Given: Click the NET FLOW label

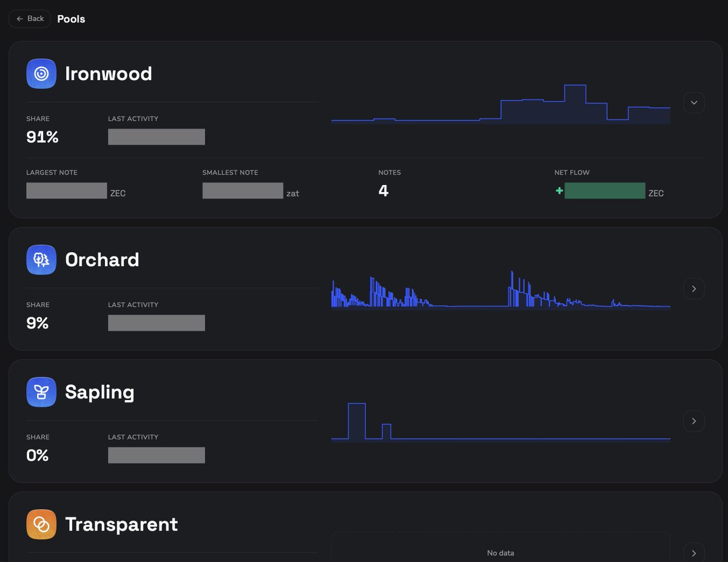Looking at the screenshot, I should [572, 173].
